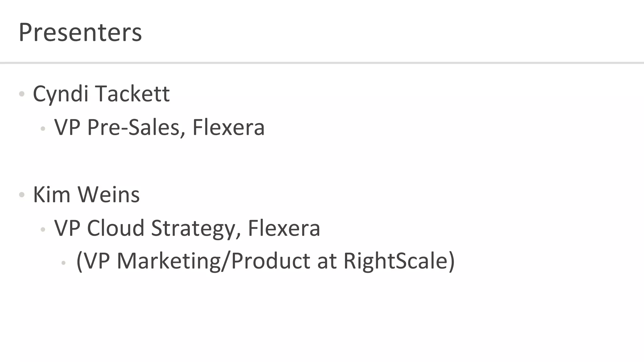The image size is (644, 362).
Task: Click "Flexera" in the Pre-Sales line
Action: coord(228,128)
